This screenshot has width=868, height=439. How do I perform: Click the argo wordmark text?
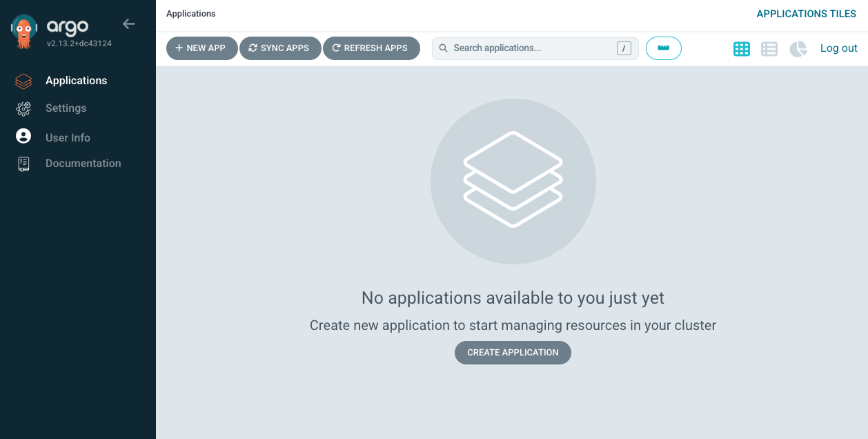point(68,26)
